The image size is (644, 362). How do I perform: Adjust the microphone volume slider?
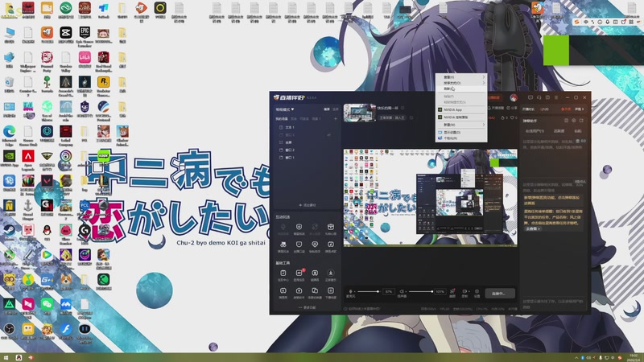(x=368, y=291)
